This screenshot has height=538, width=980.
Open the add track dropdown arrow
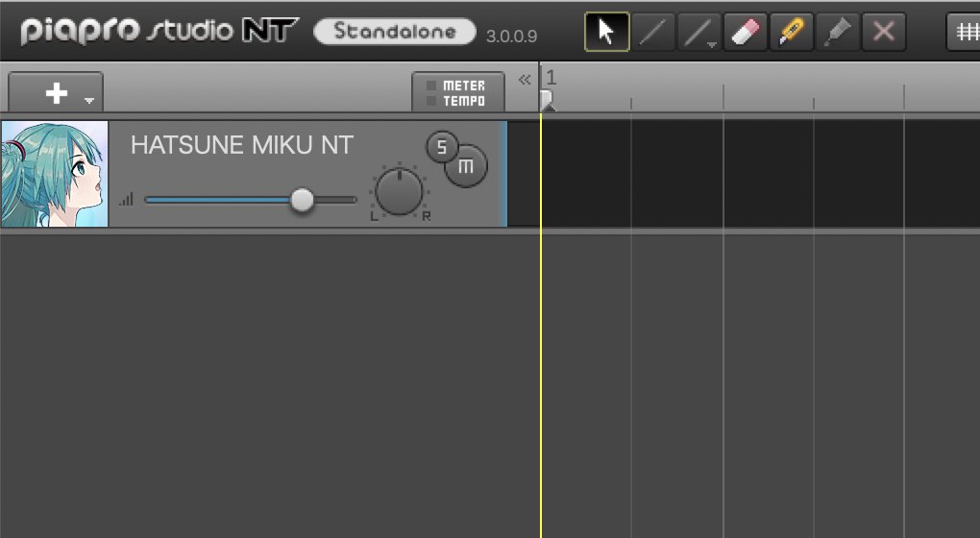tap(89, 100)
